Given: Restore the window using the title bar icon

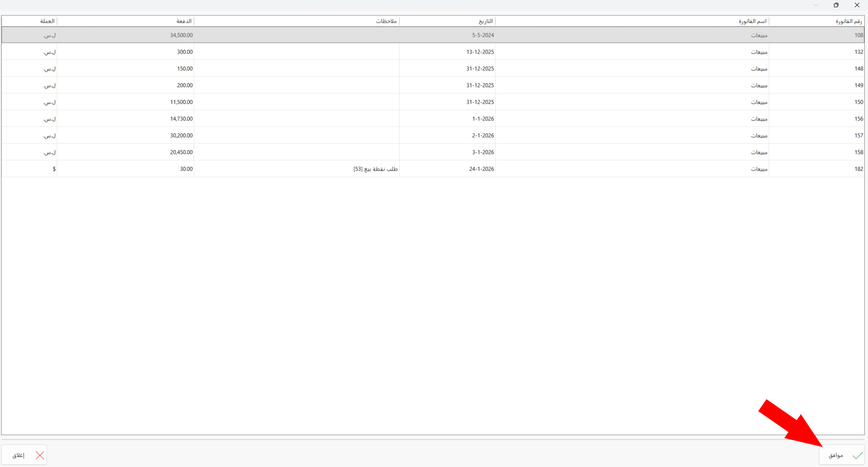Looking at the screenshot, I should click(836, 5).
